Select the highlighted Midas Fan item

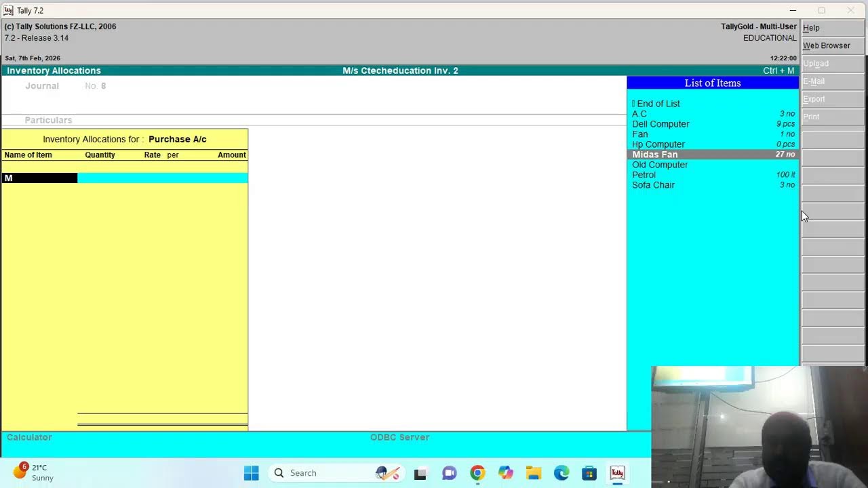pyautogui.click(x=713, y=155)
